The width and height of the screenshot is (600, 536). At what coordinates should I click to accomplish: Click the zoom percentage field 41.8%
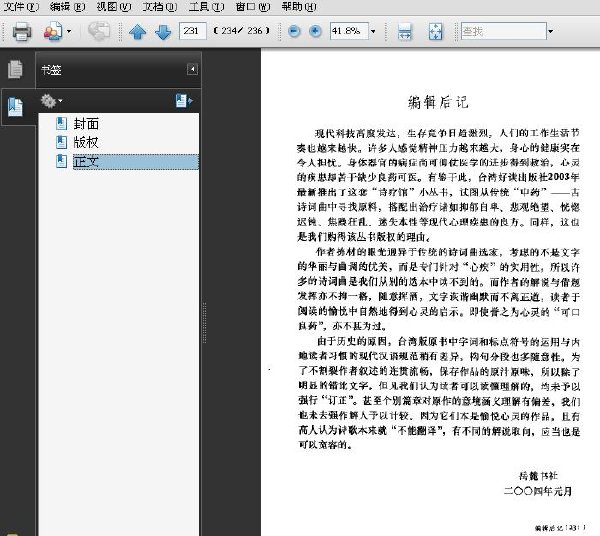click(349, 31)
